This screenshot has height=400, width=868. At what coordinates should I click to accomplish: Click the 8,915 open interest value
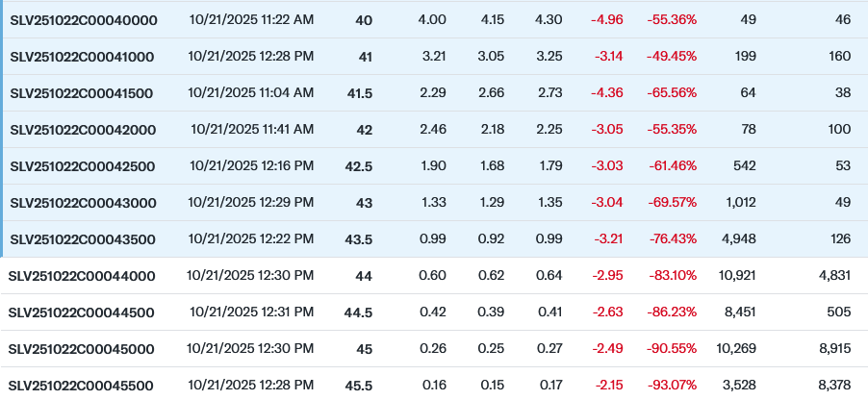tap(834, 349)
